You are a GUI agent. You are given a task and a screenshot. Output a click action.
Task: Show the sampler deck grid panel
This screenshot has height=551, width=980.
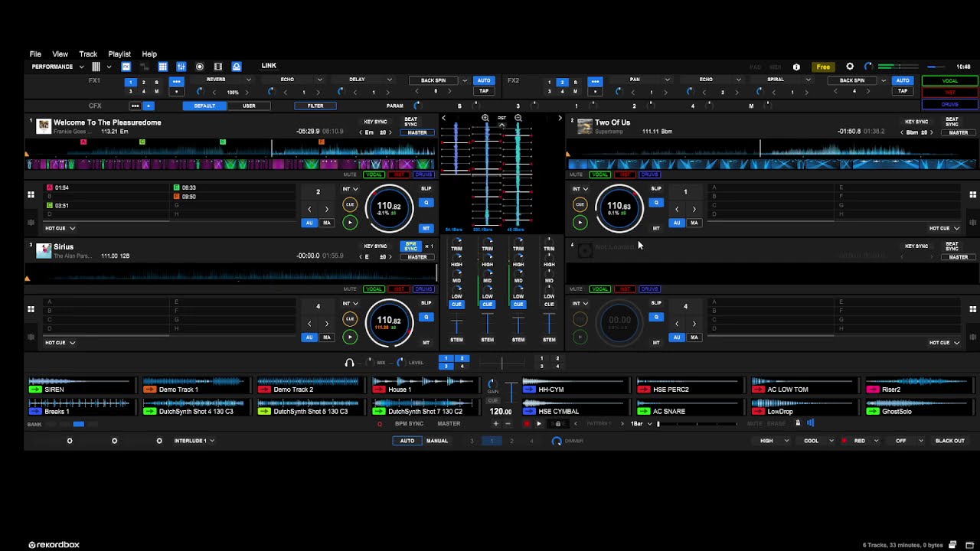click(163, 67)
